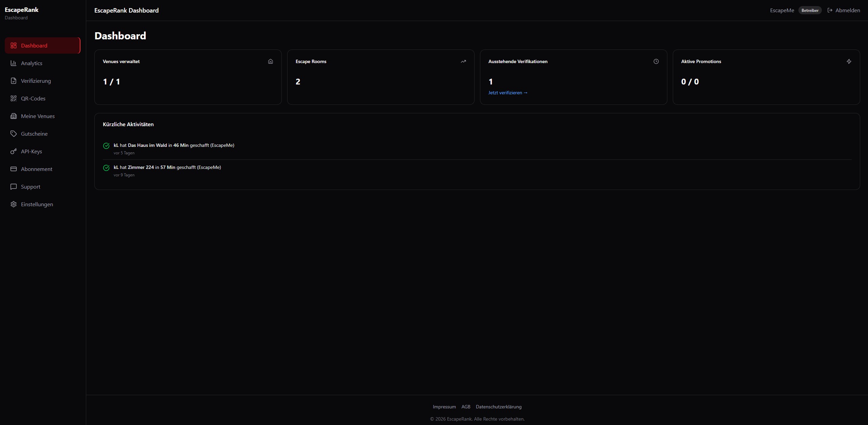Select API-Keys in the sidebar
The image size is (868, 425).
31,151
